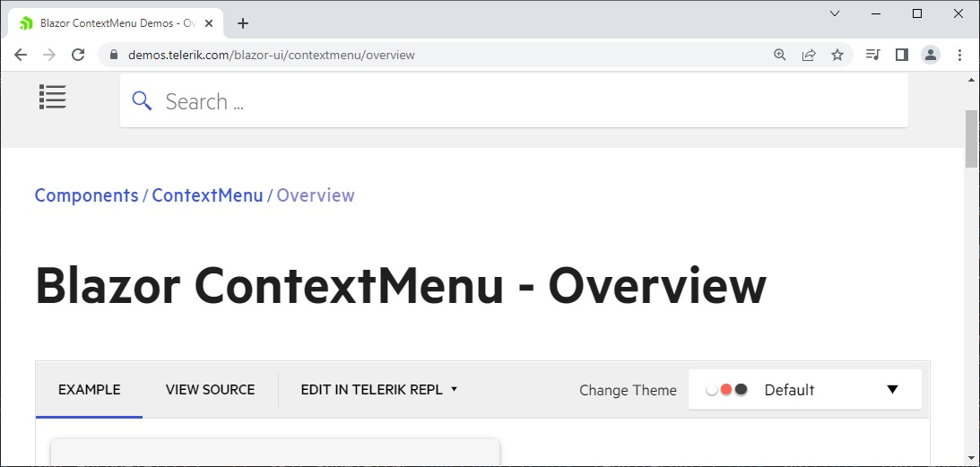Close the browser window

click(958, 13)
